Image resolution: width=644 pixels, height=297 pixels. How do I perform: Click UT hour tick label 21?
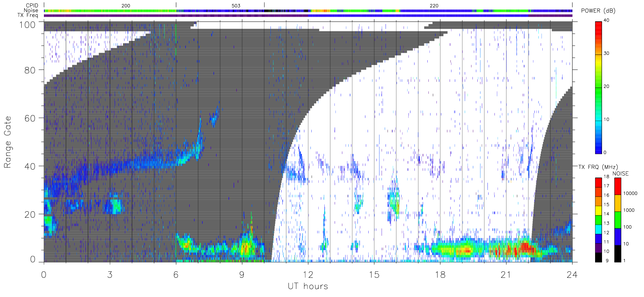(x=506, y=275)
